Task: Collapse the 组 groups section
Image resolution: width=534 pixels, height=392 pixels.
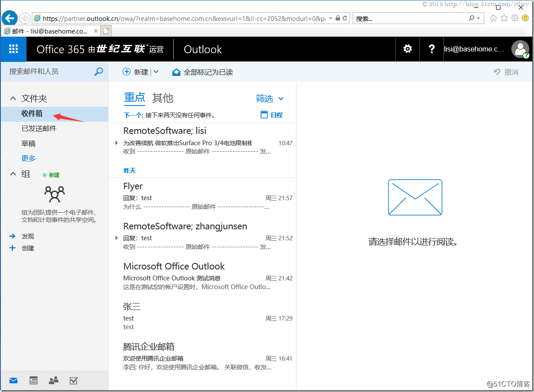Action: (13, 174)
